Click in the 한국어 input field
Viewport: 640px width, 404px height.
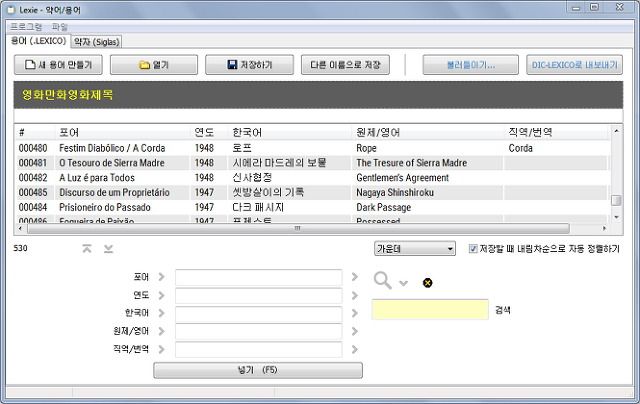tap(258, 313)
